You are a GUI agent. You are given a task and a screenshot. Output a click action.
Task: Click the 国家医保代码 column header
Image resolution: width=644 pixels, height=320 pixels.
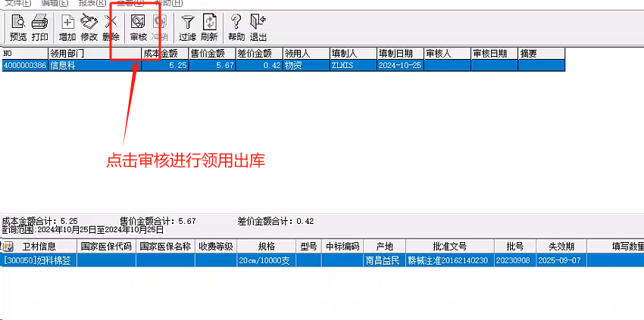[106, 247]
